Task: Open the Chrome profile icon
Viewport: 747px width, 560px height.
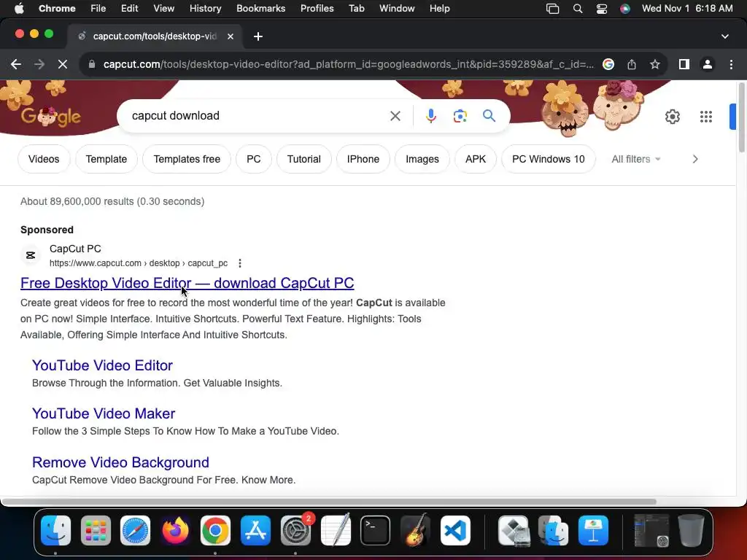Action: 708,64
